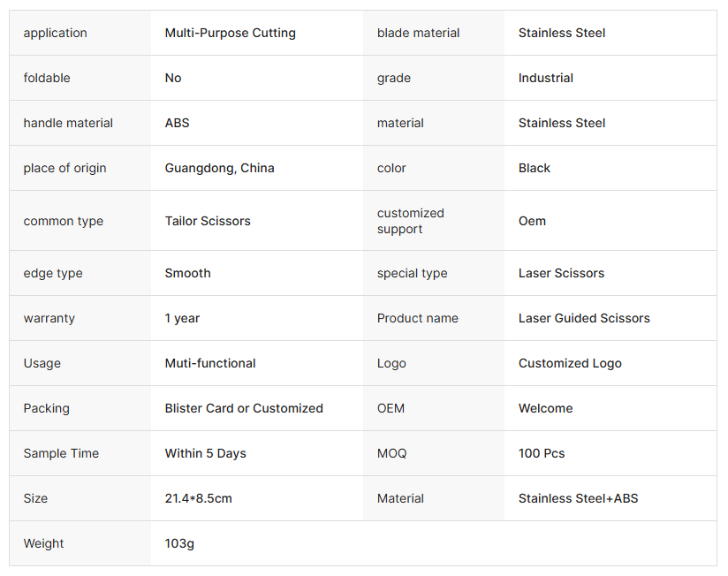Click the 'customized support' label
The height and width of the screenshot is (576, 728).
coord(410,222)
